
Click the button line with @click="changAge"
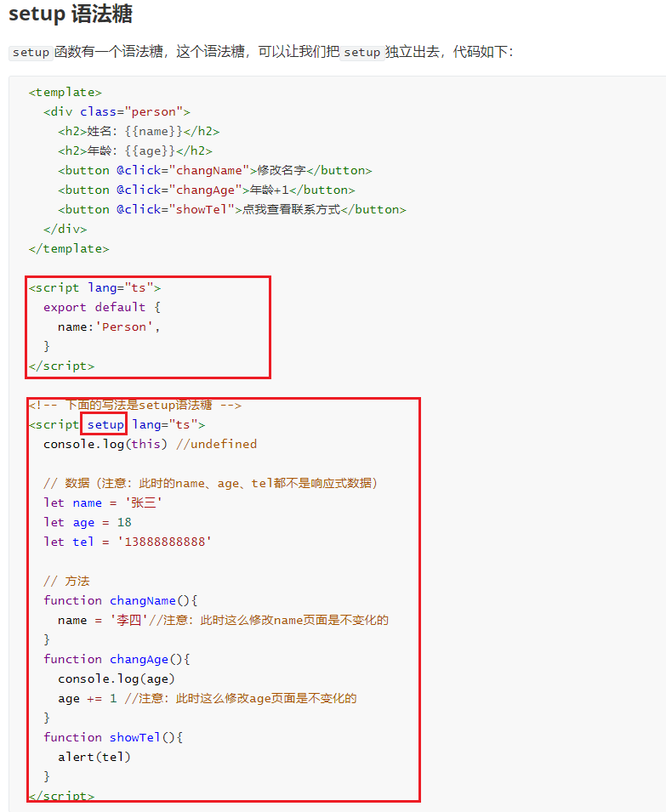click(x=206, y=190)
